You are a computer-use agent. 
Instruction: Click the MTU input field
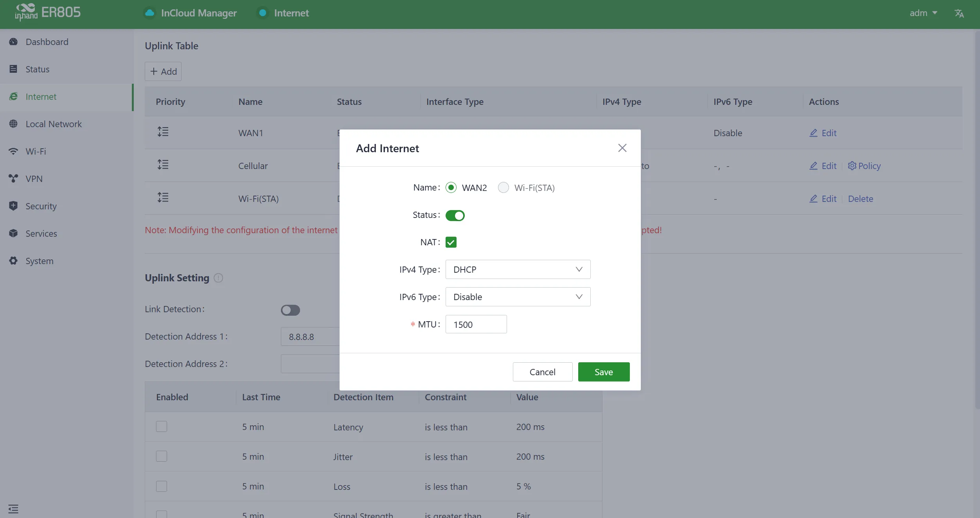[476, 324]
